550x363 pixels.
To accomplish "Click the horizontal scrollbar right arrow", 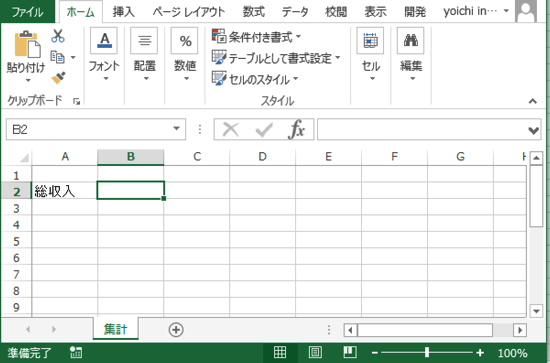I will pos(520,330).
